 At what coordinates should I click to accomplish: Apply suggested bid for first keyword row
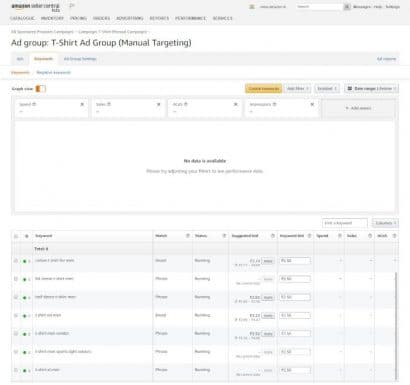(x=268, y=261)
